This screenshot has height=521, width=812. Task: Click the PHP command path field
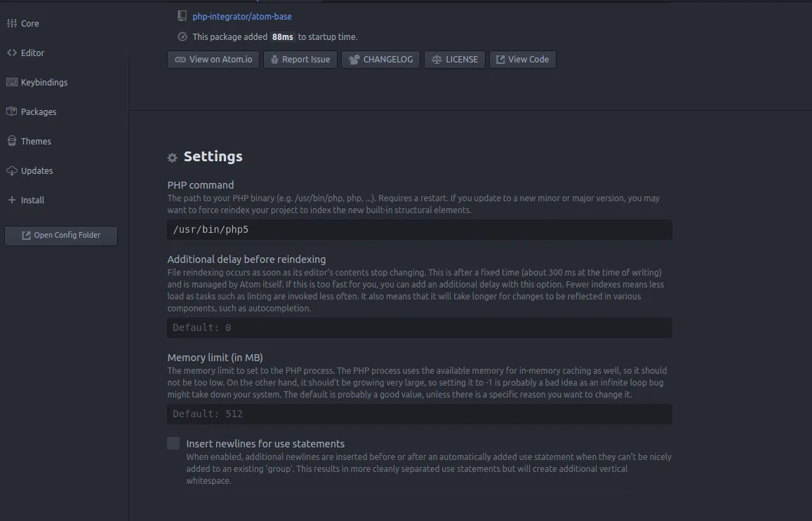pos(420,229)
